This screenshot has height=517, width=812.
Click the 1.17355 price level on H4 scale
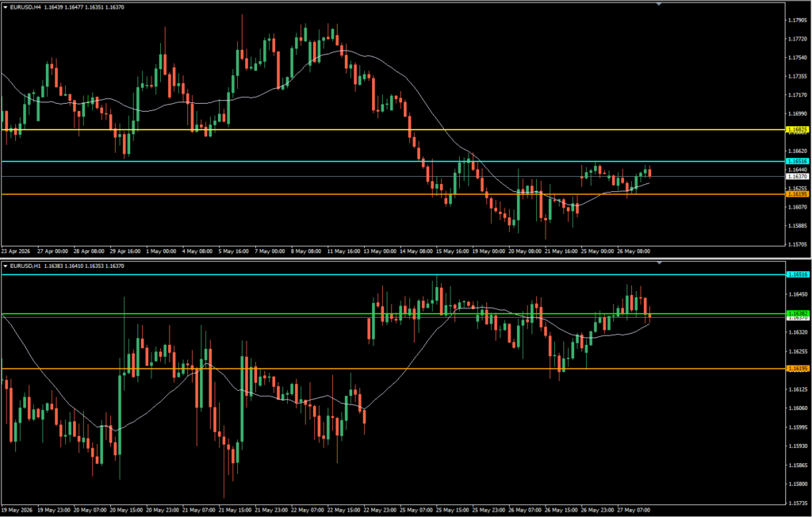point(799,76)
